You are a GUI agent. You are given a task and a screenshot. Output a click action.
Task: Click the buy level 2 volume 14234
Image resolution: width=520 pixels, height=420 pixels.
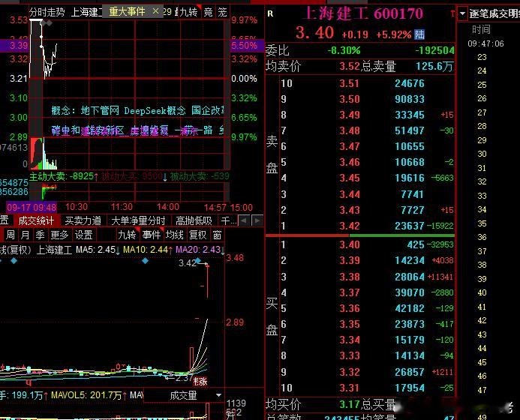coord(410,260)
